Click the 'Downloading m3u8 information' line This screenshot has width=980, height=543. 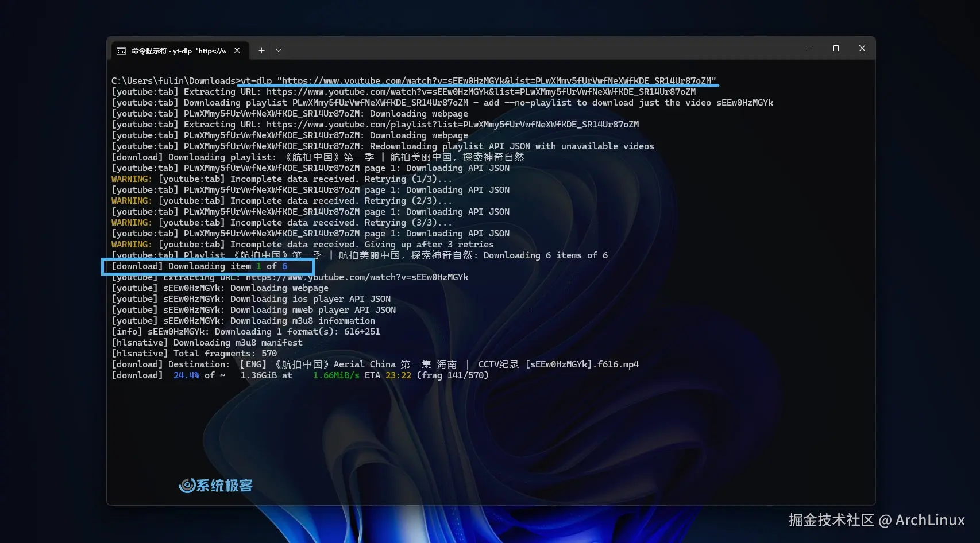pyautogui.click(x=243, y=321)
